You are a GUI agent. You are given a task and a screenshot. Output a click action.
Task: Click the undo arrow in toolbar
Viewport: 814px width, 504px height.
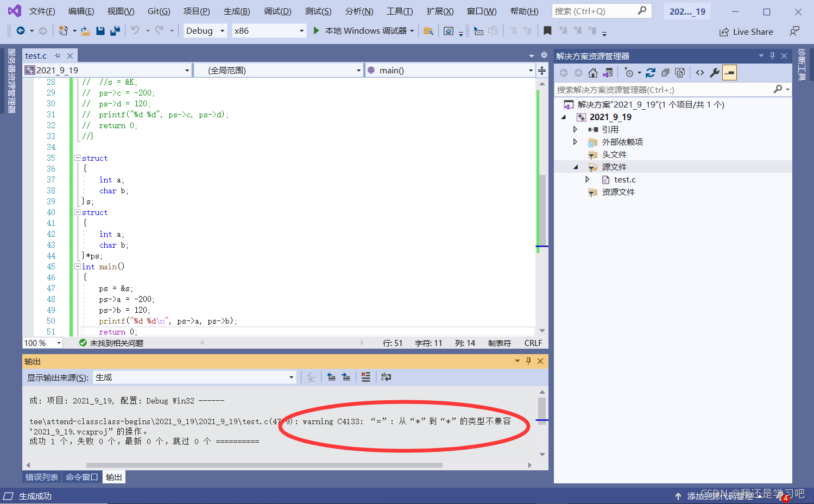click(135, 31)
